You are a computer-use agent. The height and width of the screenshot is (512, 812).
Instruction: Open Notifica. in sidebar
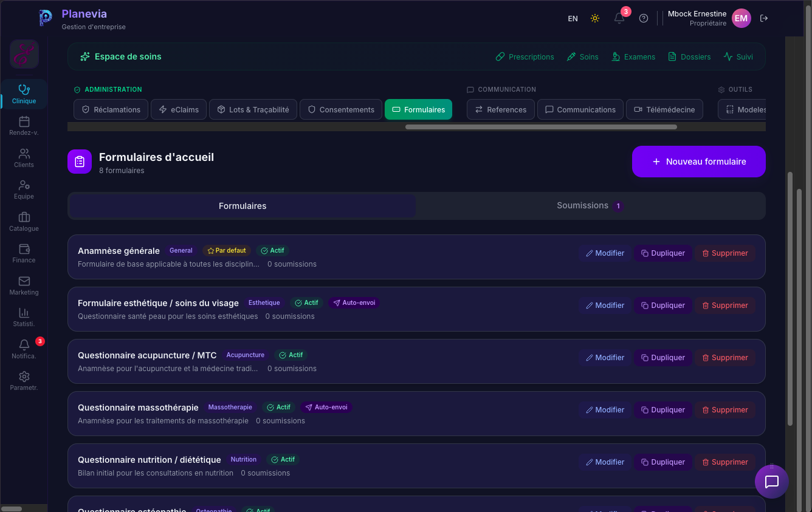pyautogui.click(x=24, y=349)
